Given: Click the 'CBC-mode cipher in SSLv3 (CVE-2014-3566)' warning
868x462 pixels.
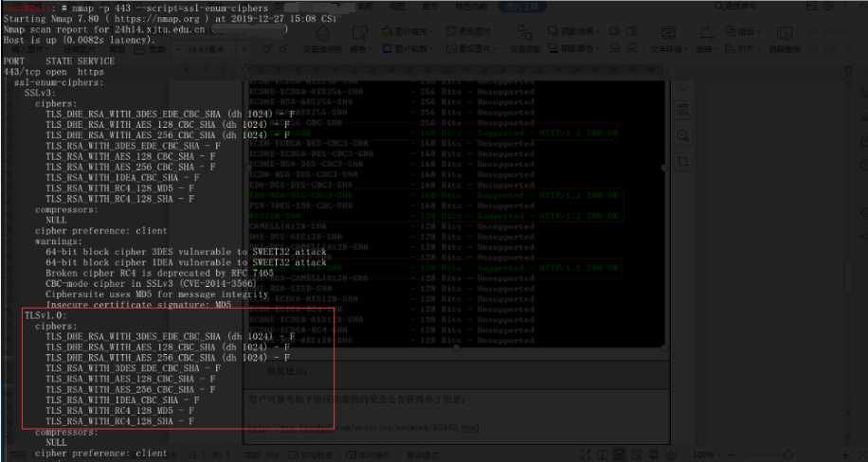Looking at the screenshot, I should click(x=152, y=284).
